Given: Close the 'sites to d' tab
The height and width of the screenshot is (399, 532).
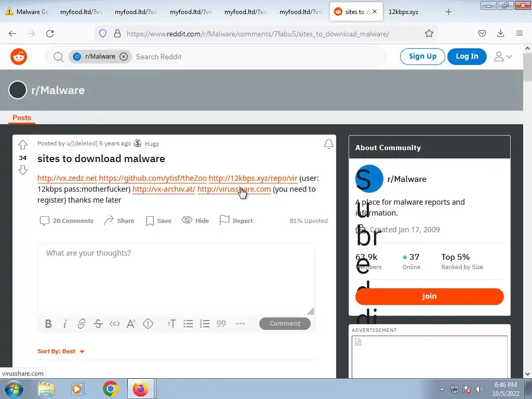Looking at the screenshot, I should coord(375,11).
